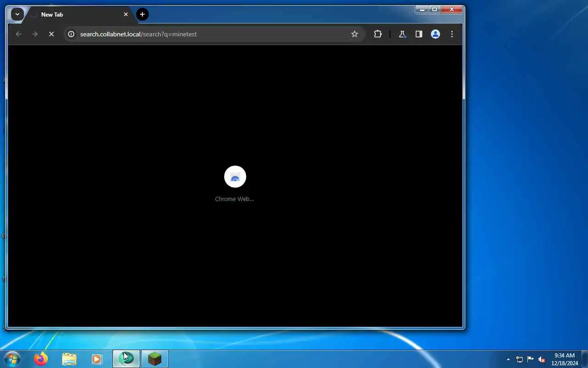The image size is (588, 368).
Task: Open Chrome Labs flask icon
Action: pyautogui.click(x=402, y=34)
